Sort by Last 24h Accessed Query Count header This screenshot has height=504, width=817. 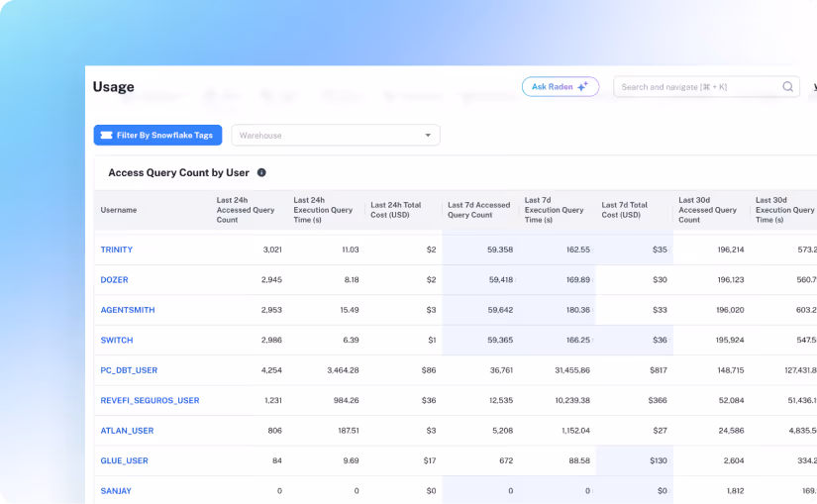(x=246, y=210)
